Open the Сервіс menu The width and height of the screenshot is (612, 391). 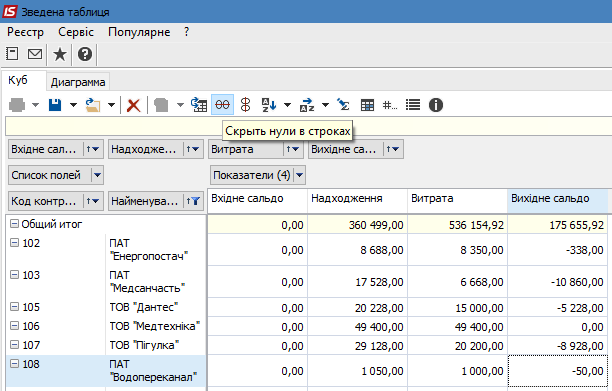point(76,32)
